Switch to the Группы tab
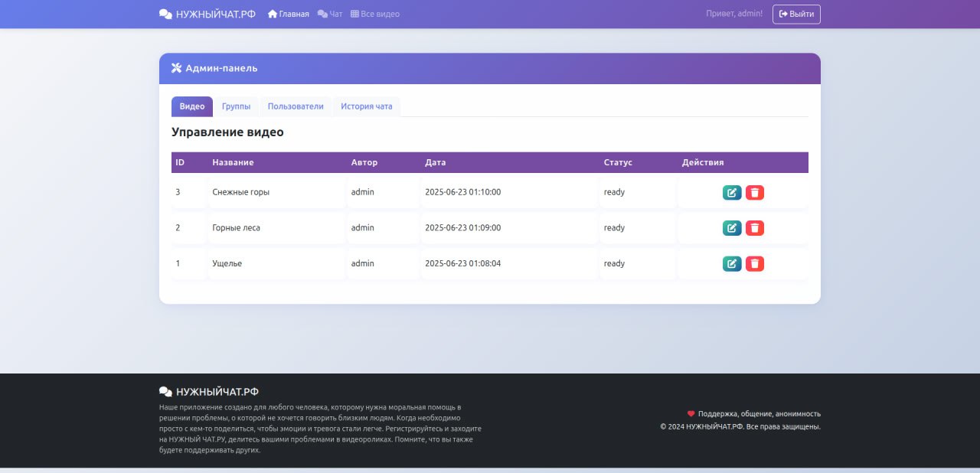The width and height of the screenshot is (980, 473). pos(236,106)
